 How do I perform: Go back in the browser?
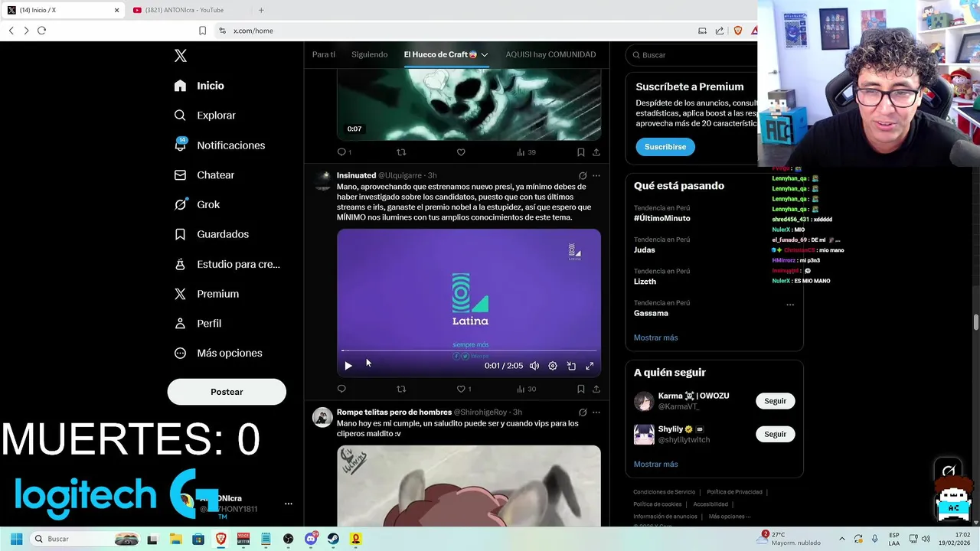point(11,31)
